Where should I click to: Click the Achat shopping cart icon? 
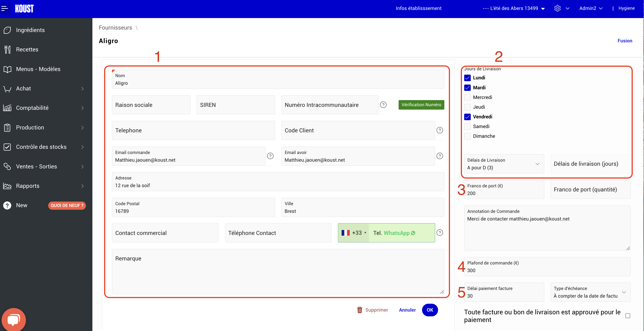[7, 89]
